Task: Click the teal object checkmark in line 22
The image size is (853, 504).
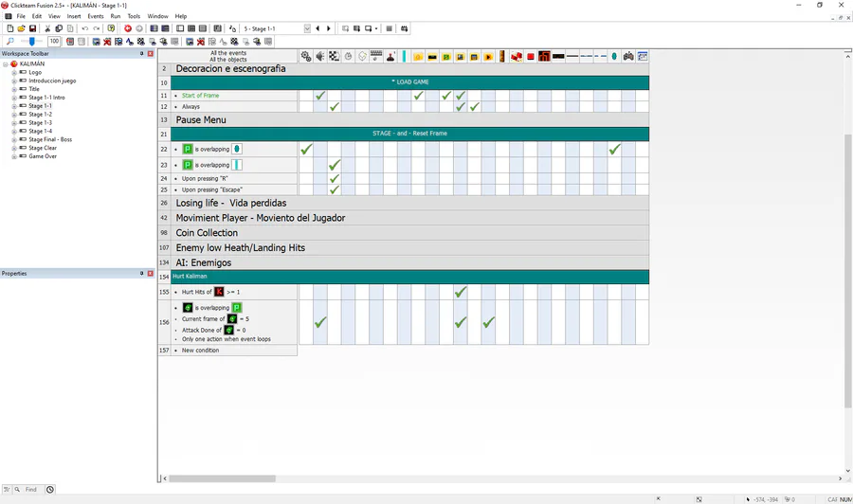Action: [x=615, y=149]
